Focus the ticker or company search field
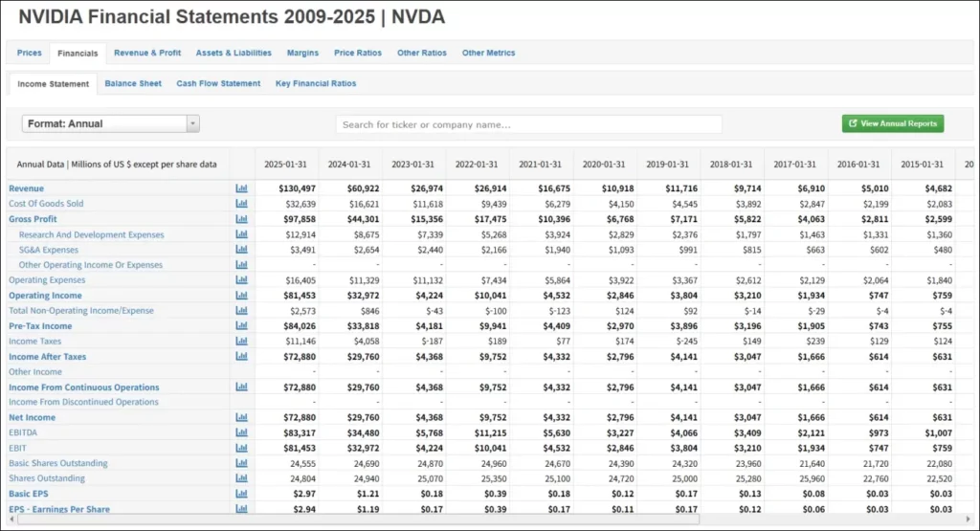This screenshot has height=531, width=980. [528, 124]
